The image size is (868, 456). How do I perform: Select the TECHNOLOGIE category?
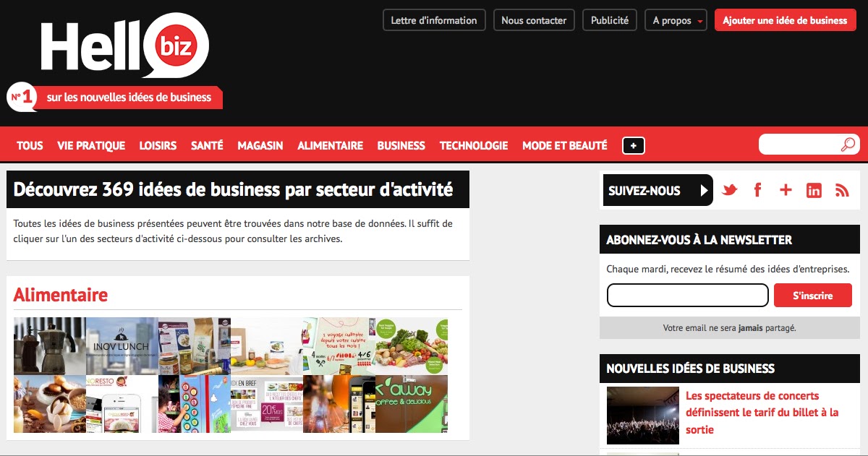tap(474, 145)
